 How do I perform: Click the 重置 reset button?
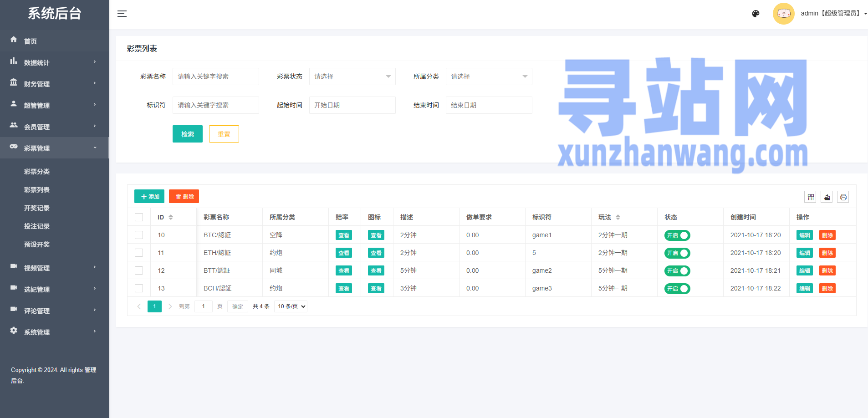tap(224, 134)
